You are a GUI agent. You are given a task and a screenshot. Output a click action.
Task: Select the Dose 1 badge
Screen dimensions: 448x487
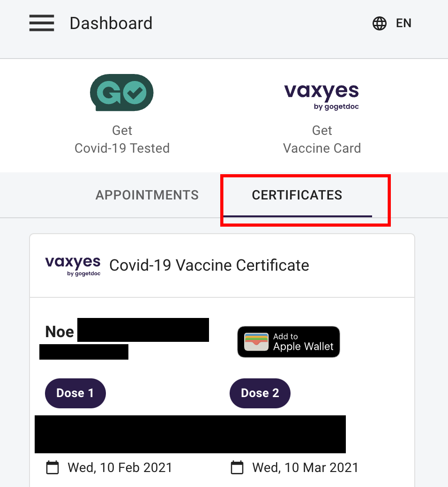tap(75, 393)
